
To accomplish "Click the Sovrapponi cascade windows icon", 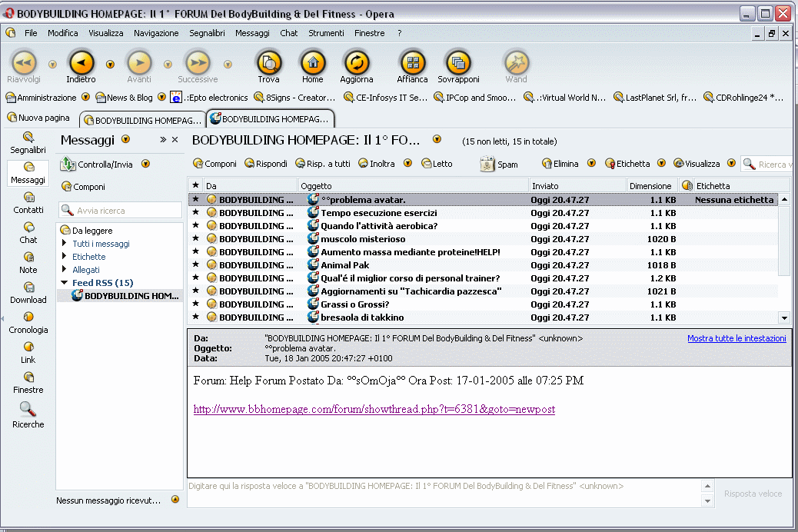I will (x=458, y=63).
